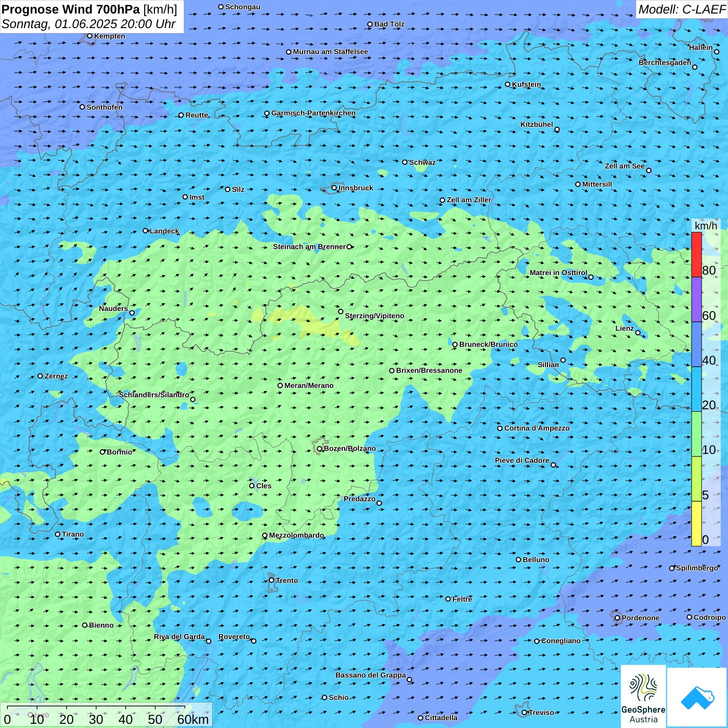This screenshot has height=728, width=728.
Task: Click the '20' legend value
Action: pyautogui.click(x=709, y=405)
